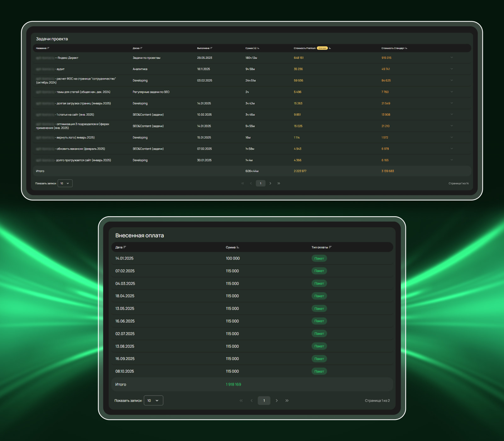Go to next page of payments
Image resolution: width=504 pixels, height=441 pixels.
[277, 401]
